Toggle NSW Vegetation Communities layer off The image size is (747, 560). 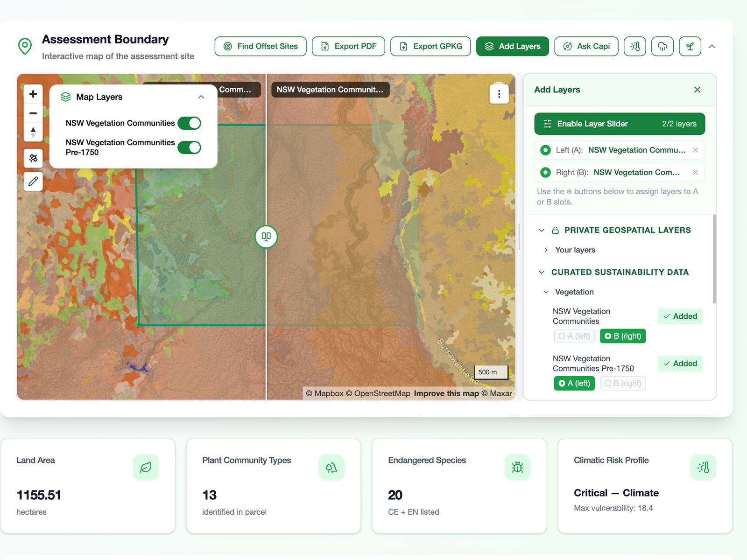coord(189,123)
